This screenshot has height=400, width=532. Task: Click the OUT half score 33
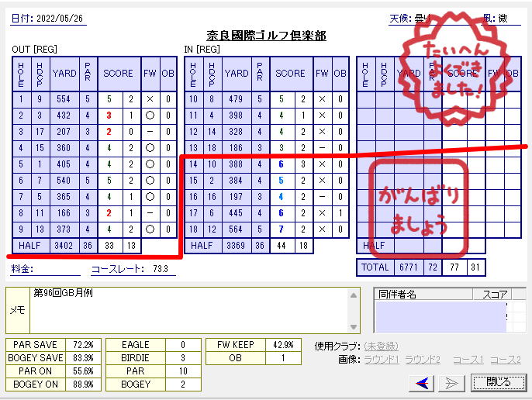(x=109, y=245)
